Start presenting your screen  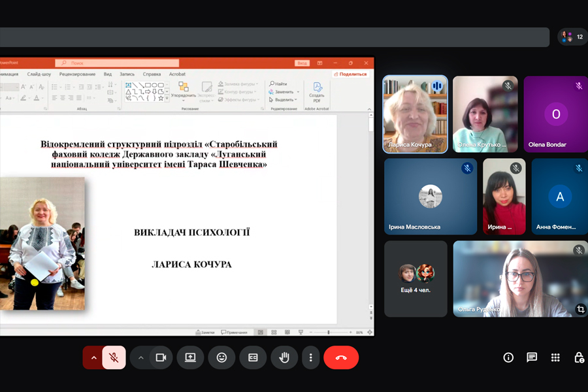191,357
